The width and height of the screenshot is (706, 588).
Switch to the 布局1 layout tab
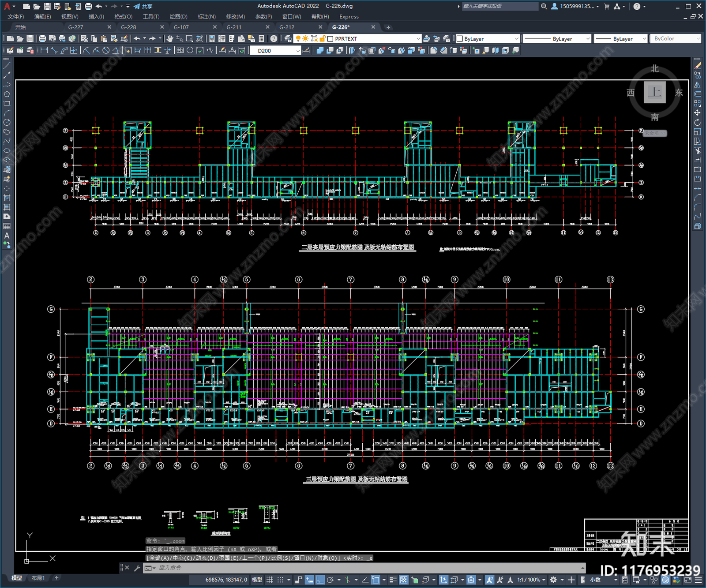[38, 578]
